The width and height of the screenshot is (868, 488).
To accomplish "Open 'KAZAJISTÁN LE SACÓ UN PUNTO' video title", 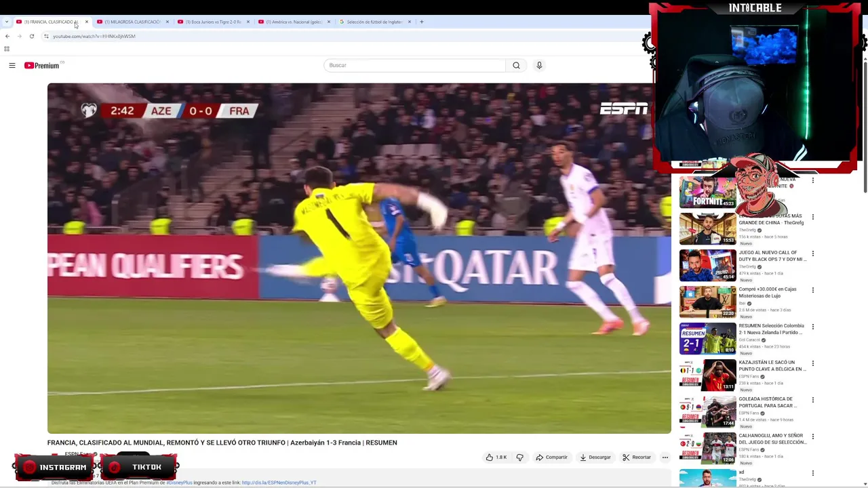I will tap(772, 365).
